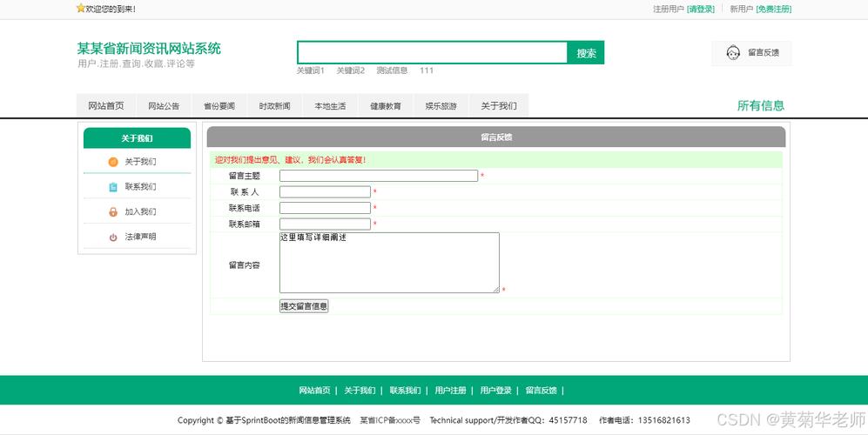Viewport: 868px width, 435px height.
Task: Open the 省份要闻 navigation tab
Action: coord(219,106)
